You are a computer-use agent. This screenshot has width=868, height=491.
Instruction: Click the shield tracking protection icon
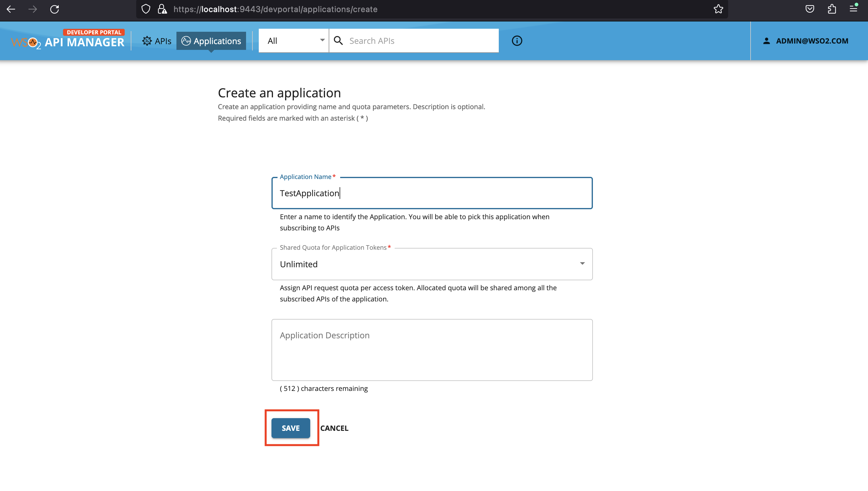(x=146, y=9)
